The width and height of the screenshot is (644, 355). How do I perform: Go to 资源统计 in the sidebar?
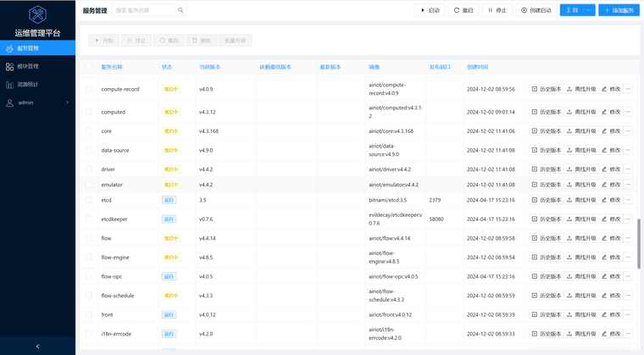click(28, 84)
